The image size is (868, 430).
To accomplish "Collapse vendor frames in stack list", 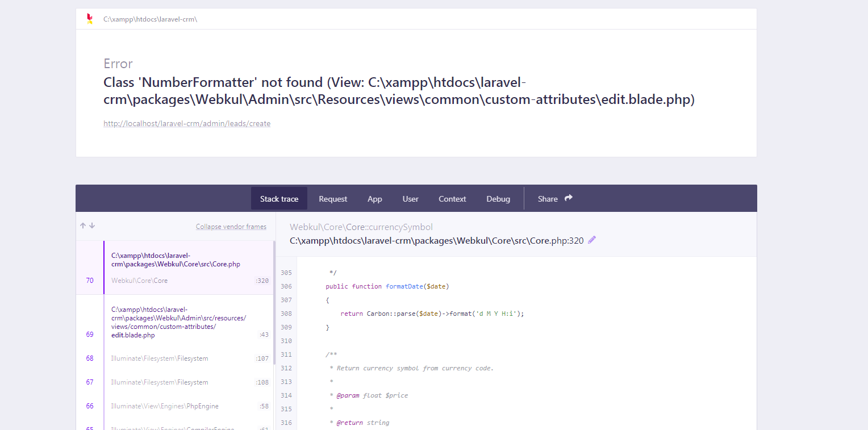I will click(x=231, y=227).
